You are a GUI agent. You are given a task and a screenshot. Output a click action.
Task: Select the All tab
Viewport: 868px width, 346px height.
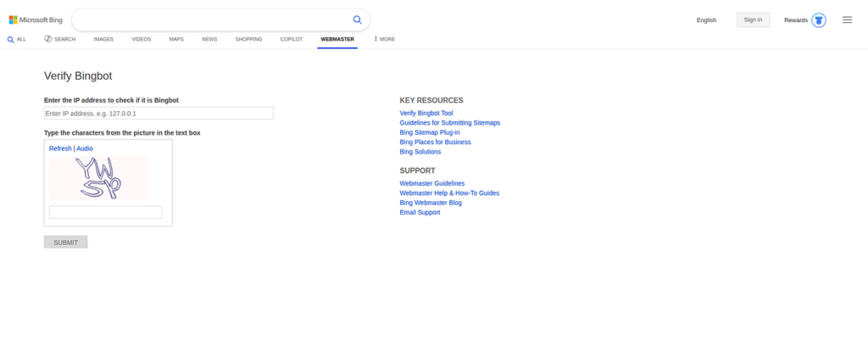click(17, 39)
